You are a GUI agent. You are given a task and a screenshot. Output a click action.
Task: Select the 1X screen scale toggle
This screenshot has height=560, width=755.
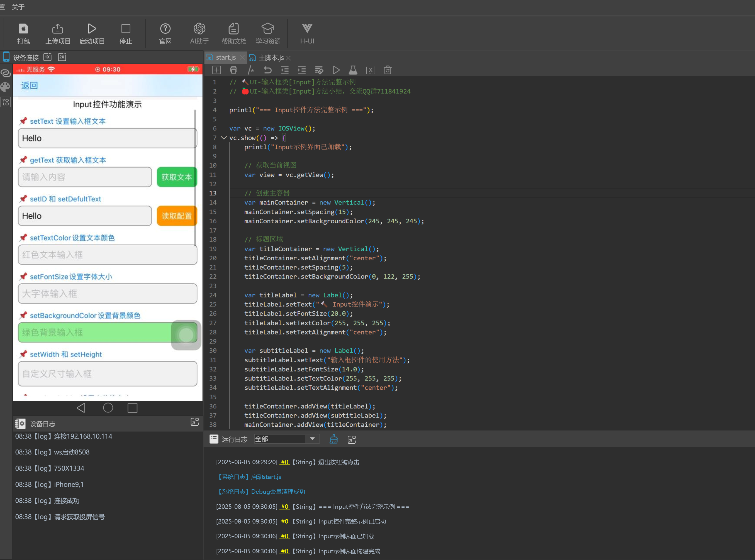(x=47, y=57)
